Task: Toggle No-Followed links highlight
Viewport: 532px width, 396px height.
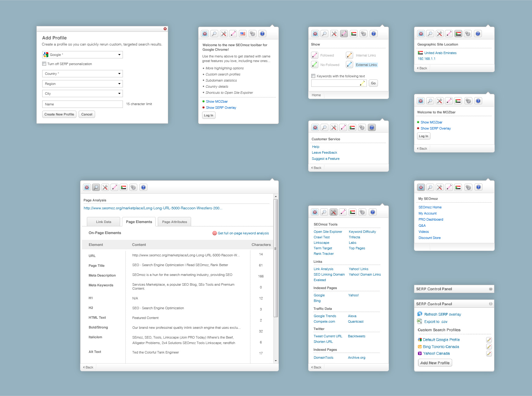Action: pyautogui.click(x=315, y=64)
